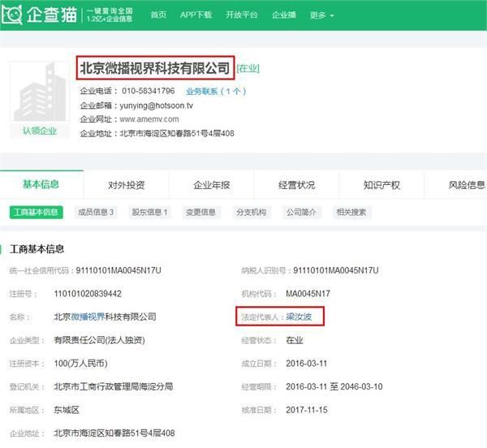The height and width of the screenshot is (448, 487).
Task: Jump to 相关搜索 section
Action: click(x=351, y=213)
